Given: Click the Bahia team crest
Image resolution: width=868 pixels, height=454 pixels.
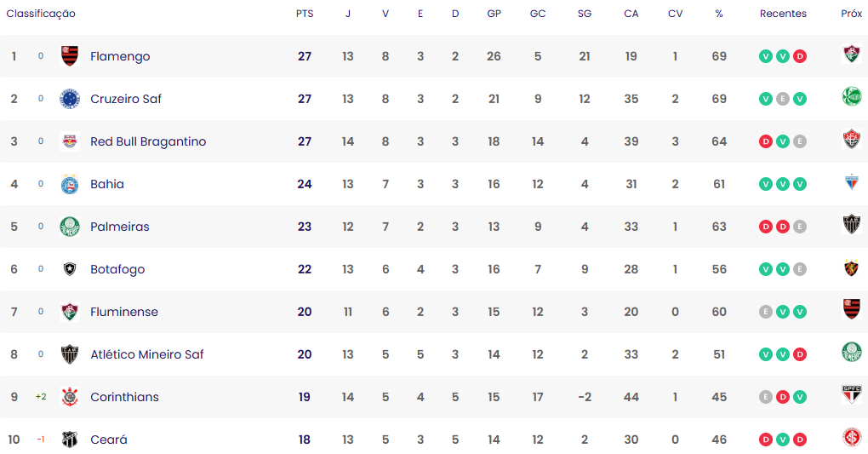Looking at the screenshot, I should point(69,184).
